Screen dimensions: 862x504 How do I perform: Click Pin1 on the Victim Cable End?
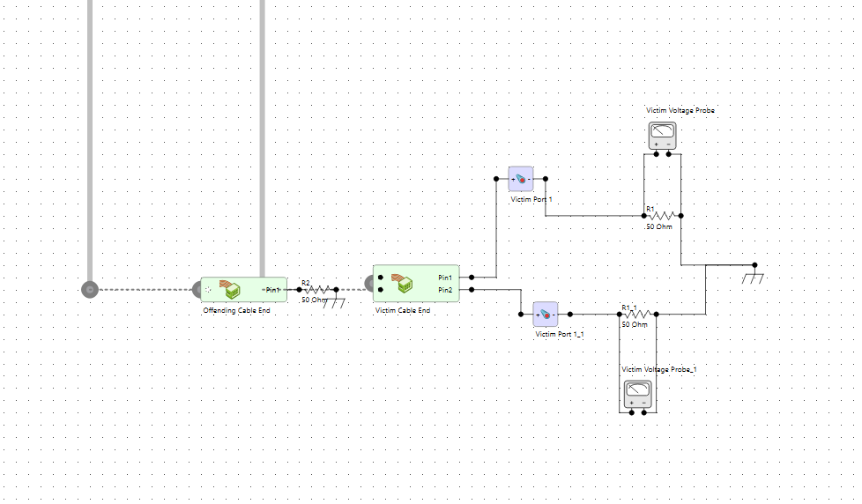445,278
